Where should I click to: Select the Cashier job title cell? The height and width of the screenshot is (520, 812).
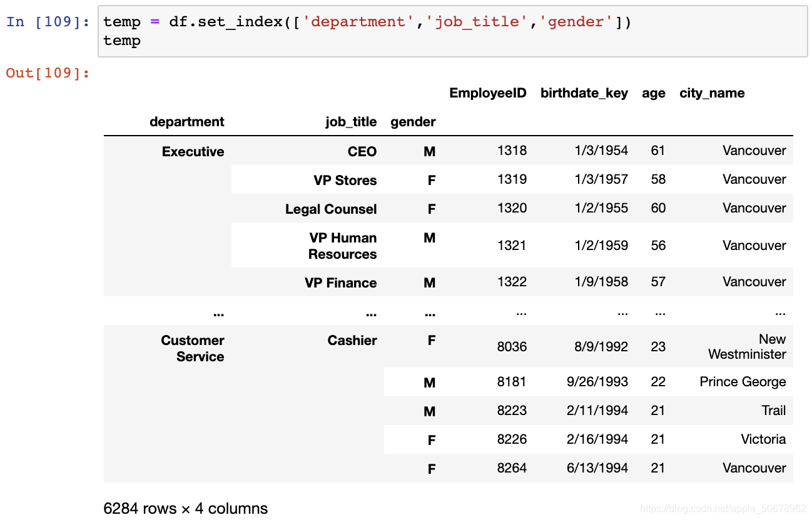pos(352,341)
